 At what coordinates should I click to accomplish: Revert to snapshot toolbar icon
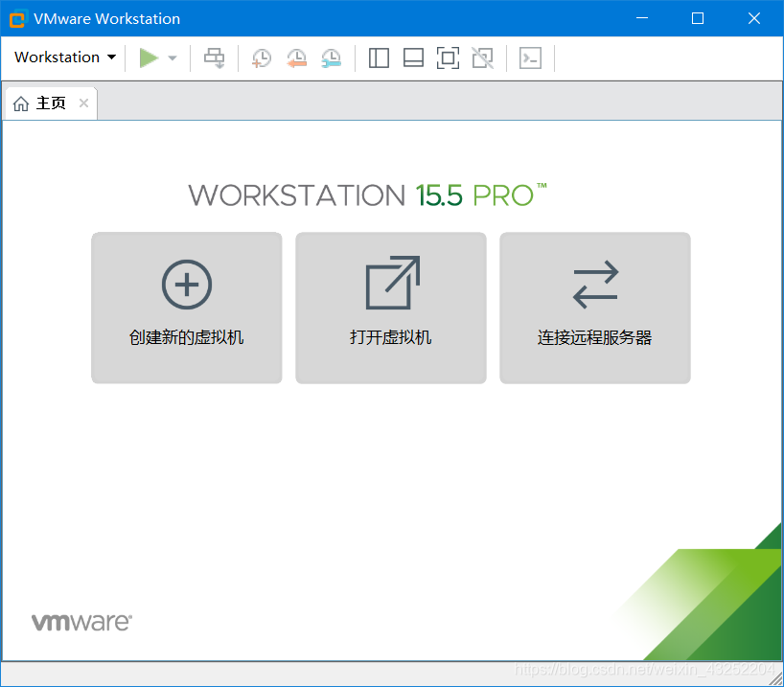(x=296, y=58)
